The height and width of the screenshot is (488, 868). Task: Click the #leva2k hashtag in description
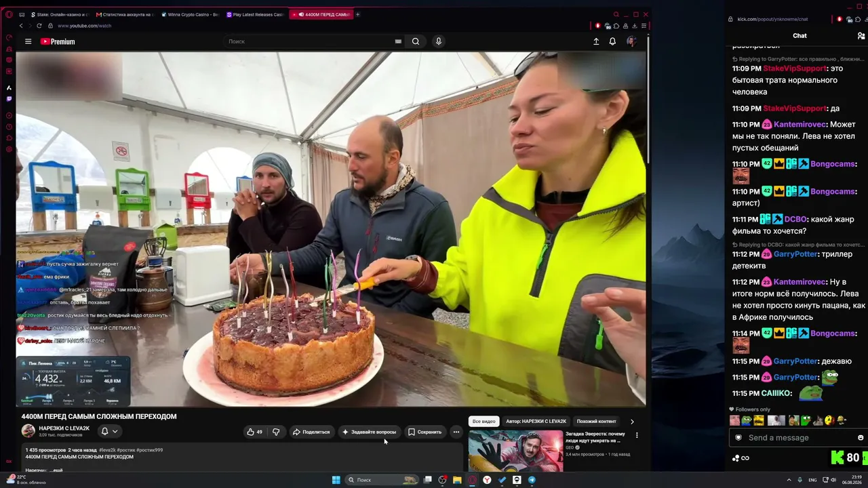click(x=107, y=450)
